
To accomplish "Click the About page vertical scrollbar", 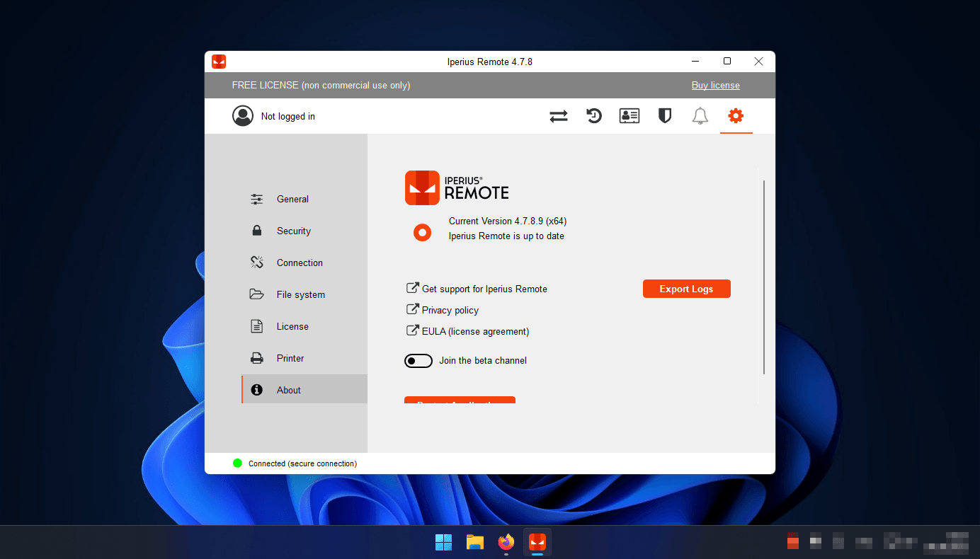I will [x=764, y=277].
